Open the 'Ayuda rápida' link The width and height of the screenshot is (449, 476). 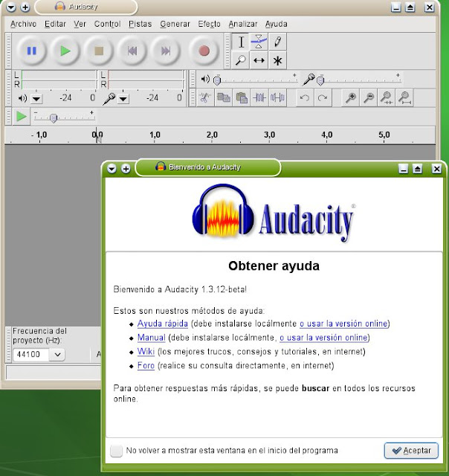(x=163, y=324)
